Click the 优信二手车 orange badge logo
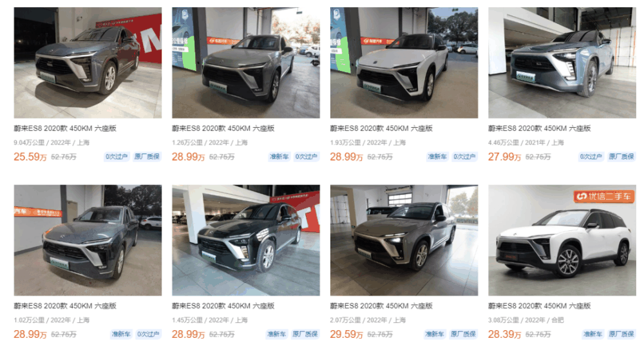 pos(603,197)
